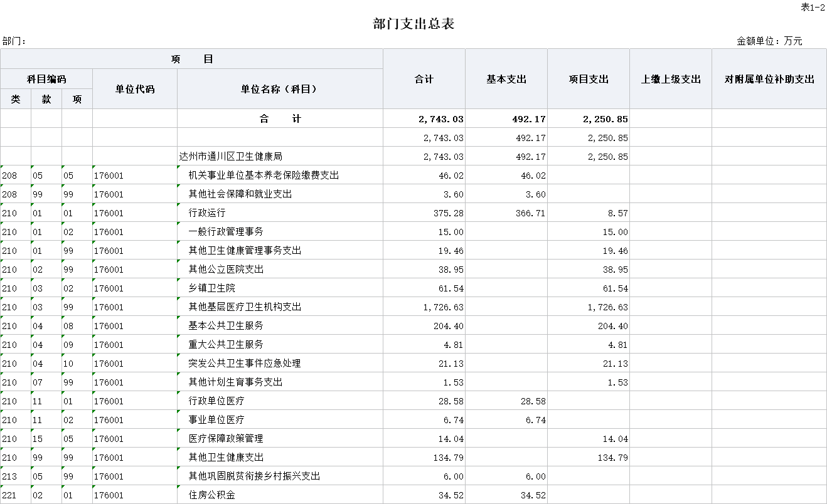Select the bold 492.17 basic expenditure total
This screenshot has width=827, height=504.
click(x=528, y=119)
